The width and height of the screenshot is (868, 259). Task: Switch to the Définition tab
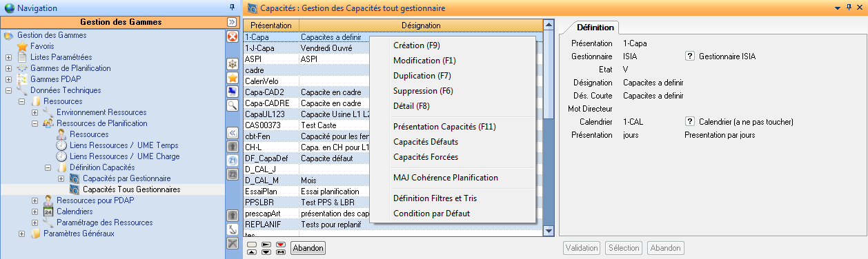click(594, 27)
